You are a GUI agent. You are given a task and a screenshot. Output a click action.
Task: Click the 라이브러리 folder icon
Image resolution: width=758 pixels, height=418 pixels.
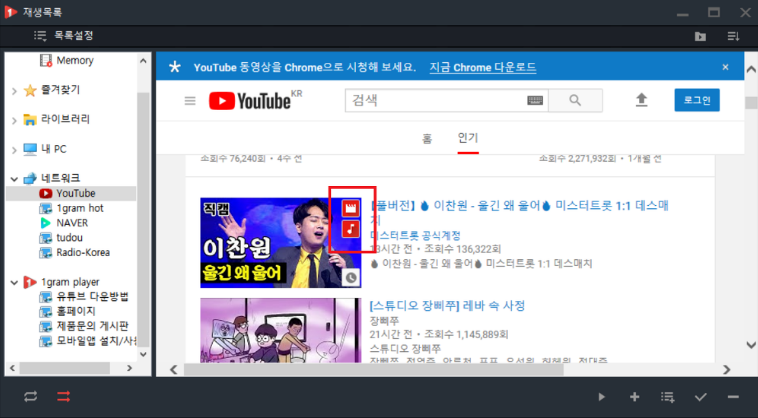(x=30, y=120)
